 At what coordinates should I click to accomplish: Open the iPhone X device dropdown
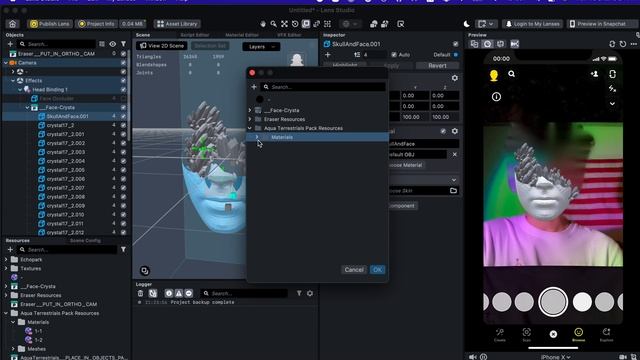coord(555,357)
